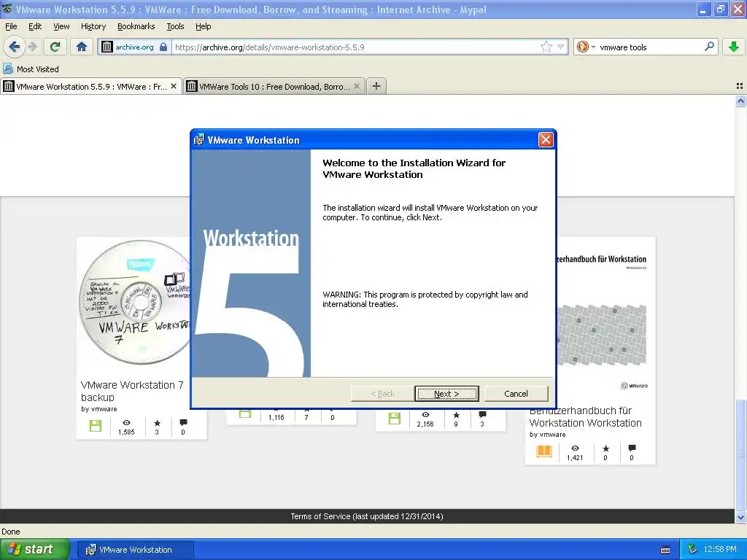Open the VMware Workstation 7 CD thumbnail
This screenshot has height=560, width=747.
click(134, 303)
